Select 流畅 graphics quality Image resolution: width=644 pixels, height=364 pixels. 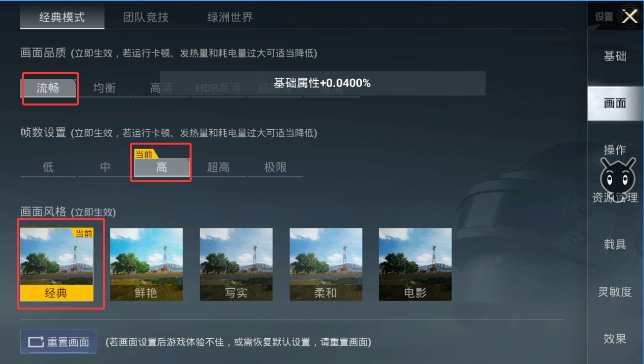click(48, 88)
